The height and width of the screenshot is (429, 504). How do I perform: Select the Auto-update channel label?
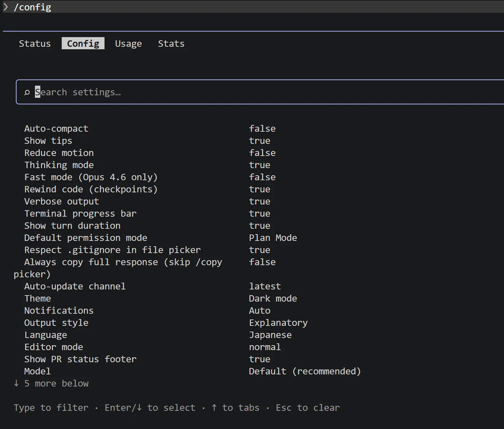(x=75, y=286)
